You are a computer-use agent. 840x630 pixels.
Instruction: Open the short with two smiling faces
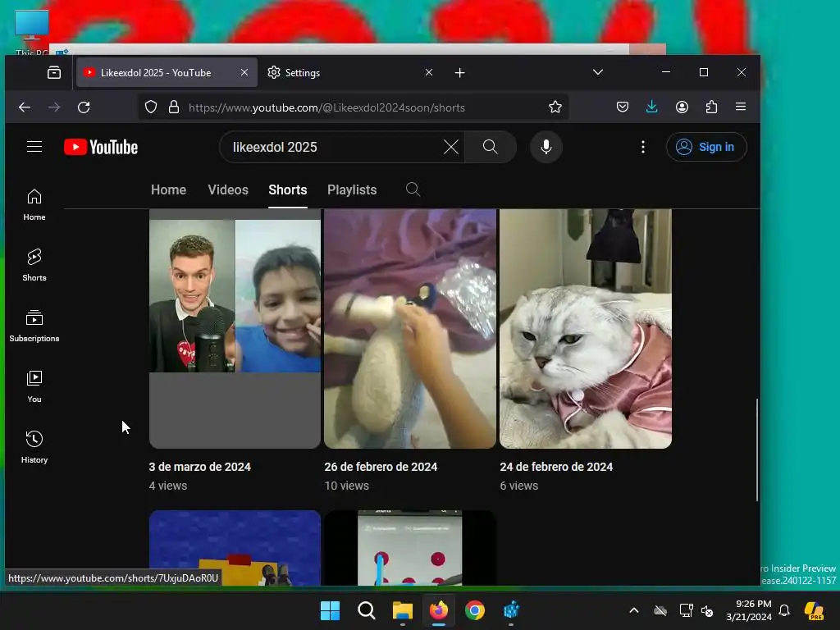[x=235, y=328]
